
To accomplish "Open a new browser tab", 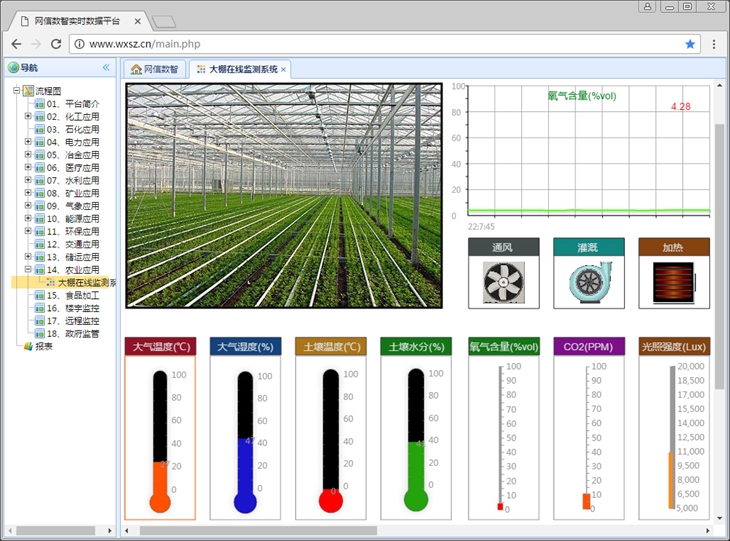I will pyautogui.click(x=164, y=21).
